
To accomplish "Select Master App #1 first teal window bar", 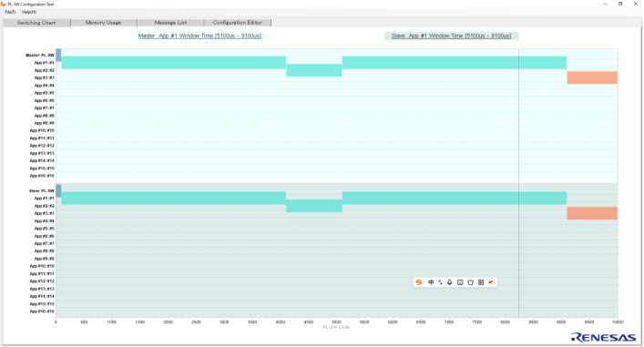I will pyautogui.click(x=174, y=63).
